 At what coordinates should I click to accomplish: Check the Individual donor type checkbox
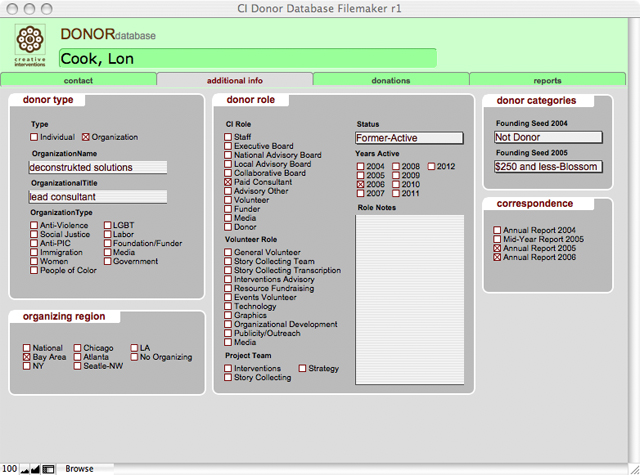pos(35,137)
